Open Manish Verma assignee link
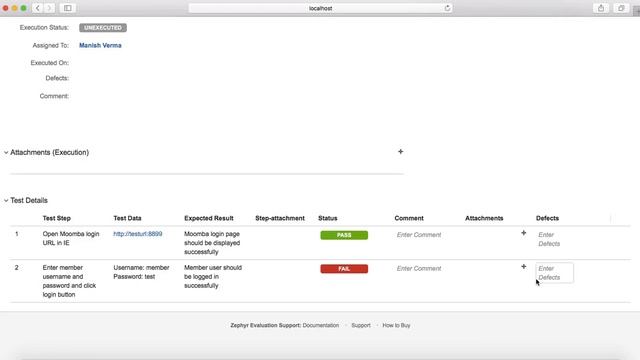This screenshot has height=360, width=640. tap(100, 45)
